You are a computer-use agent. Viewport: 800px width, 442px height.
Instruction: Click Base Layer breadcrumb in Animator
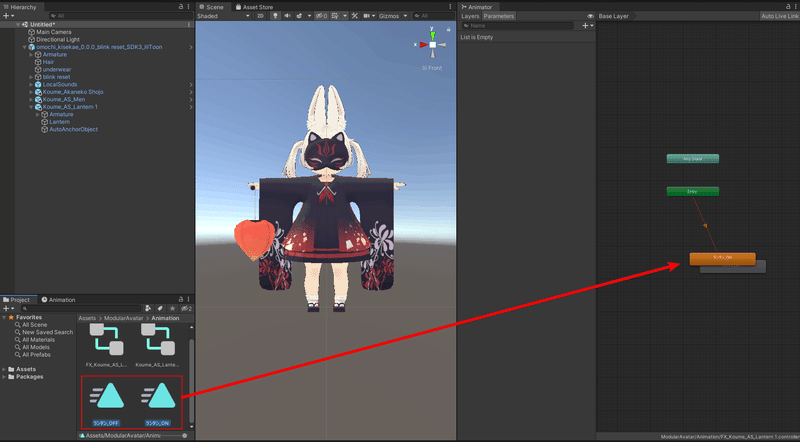[x=614, y=16]
